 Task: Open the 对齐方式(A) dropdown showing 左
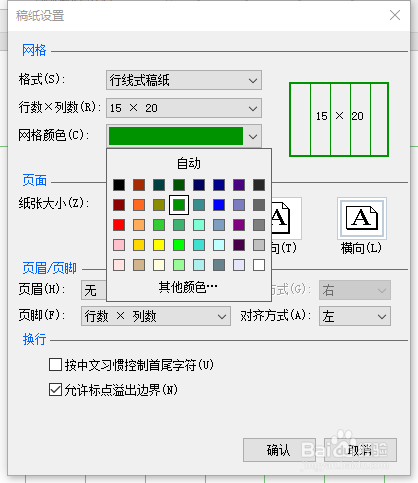point(355,316)
